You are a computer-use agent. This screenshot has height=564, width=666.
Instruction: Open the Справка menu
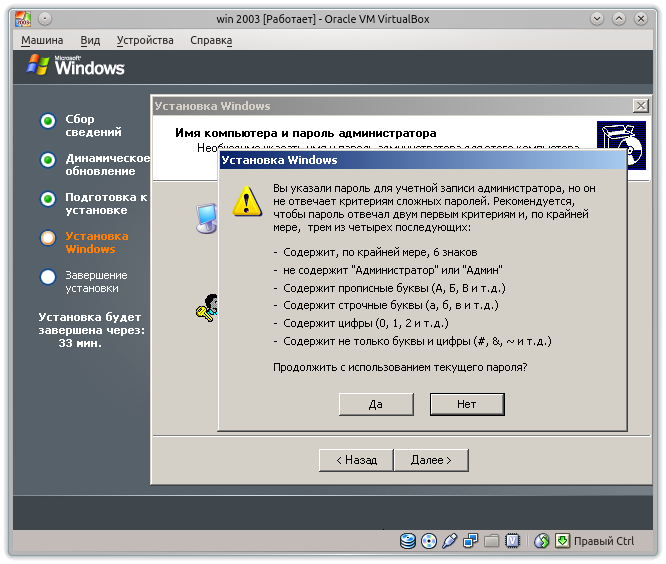[x=211, y=40]
